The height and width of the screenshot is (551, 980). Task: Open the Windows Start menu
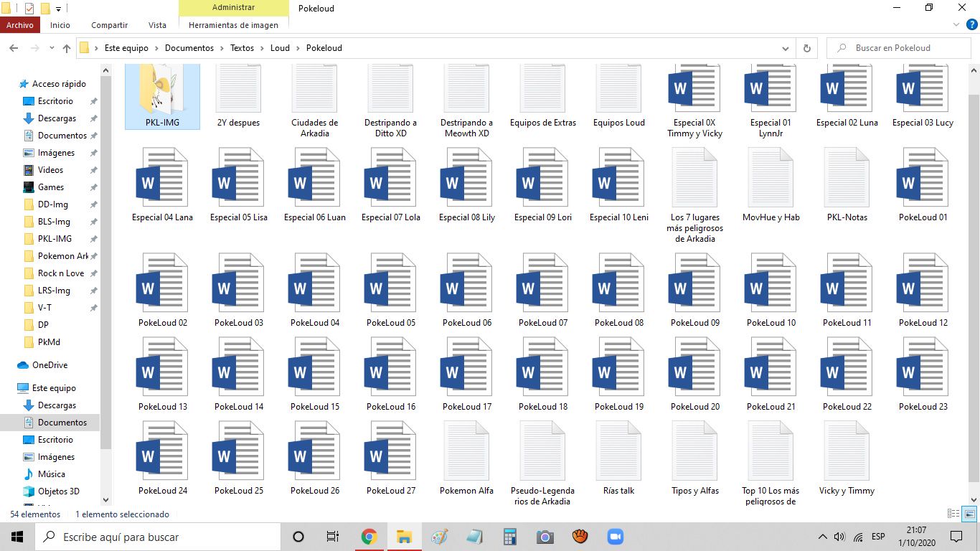(x=17, y=537)
